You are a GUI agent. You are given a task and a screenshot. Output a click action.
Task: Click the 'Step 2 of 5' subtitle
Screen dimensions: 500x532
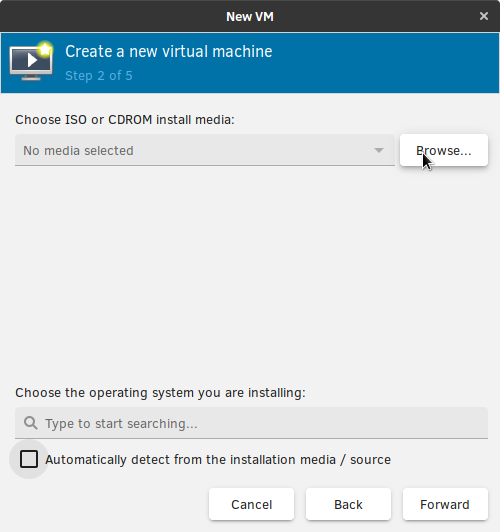[x=99, y=76]
